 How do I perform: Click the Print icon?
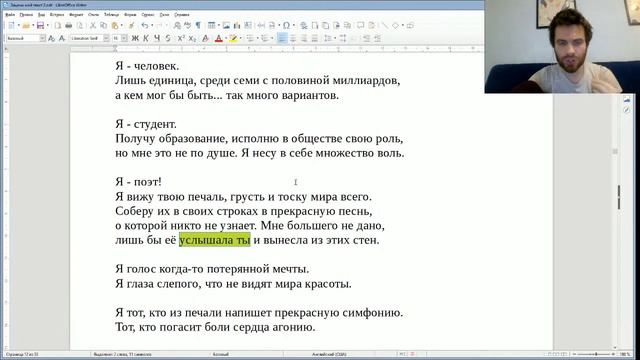click(x=69, y=25)
